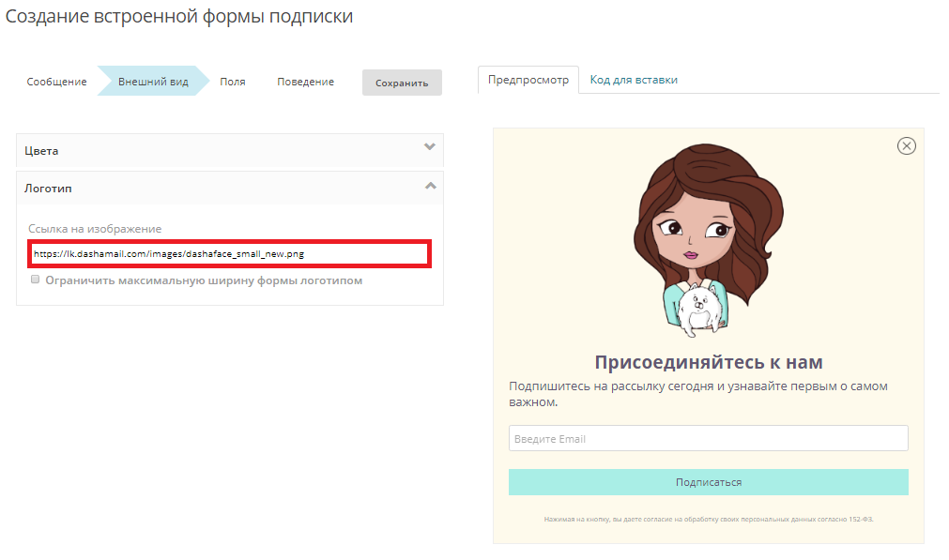The image size is (949, 560).
Task: Open the Код для вставки tab
Action: 634,80
